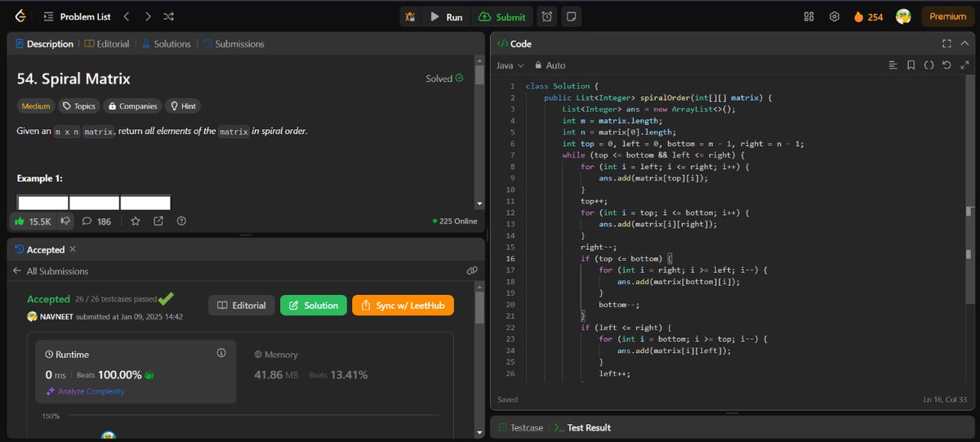980x442 pixels.
Task: Click the 225 Online indicator
Action: pyautogui.click(x=455, y=221)
